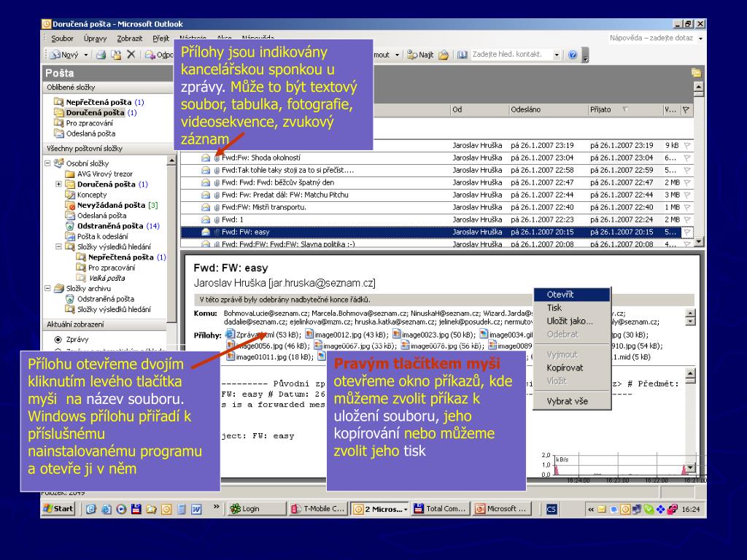Click the Move to folder toolbar icon

click(x=116, y=55)
